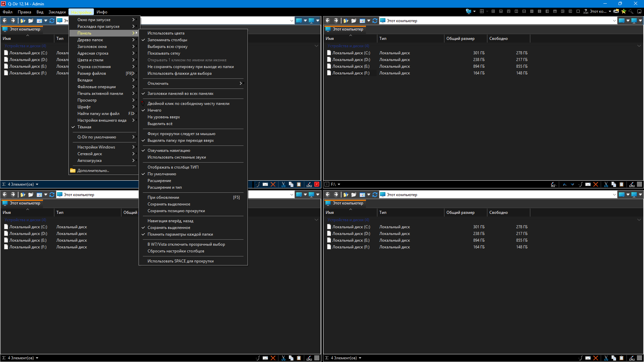Click red X delete icon in top-right status bar
Screen dimensions: 644x362
(x=596, y=184)
